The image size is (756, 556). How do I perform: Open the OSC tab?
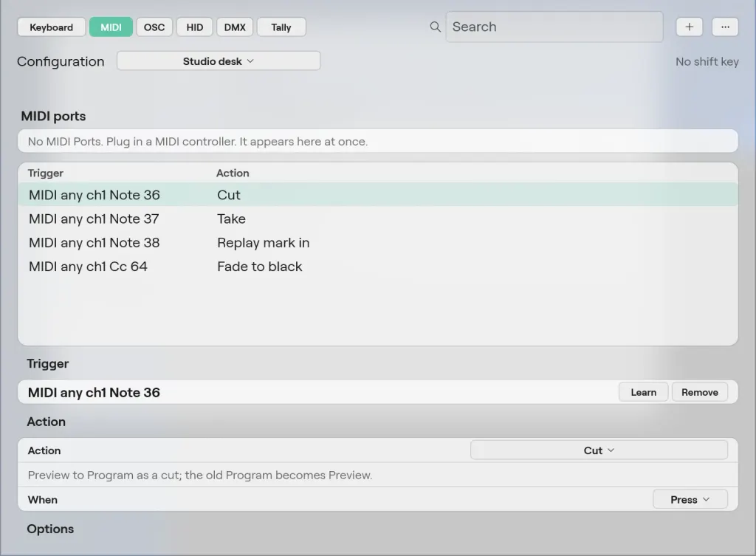[x=154, y=27]
